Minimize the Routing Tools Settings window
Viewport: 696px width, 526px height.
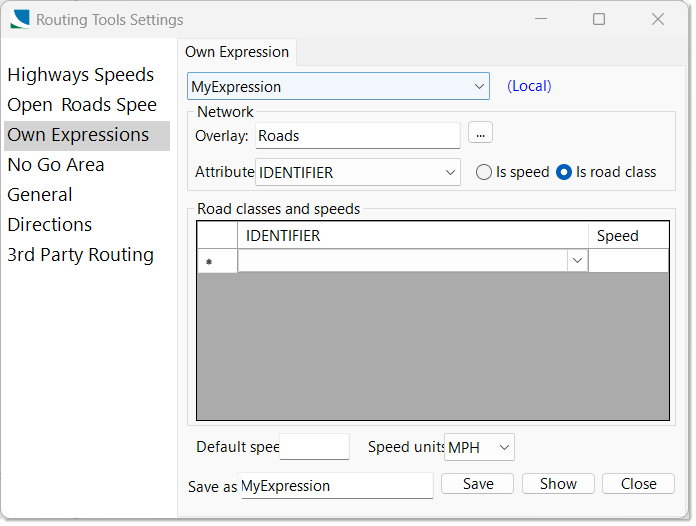541,19
